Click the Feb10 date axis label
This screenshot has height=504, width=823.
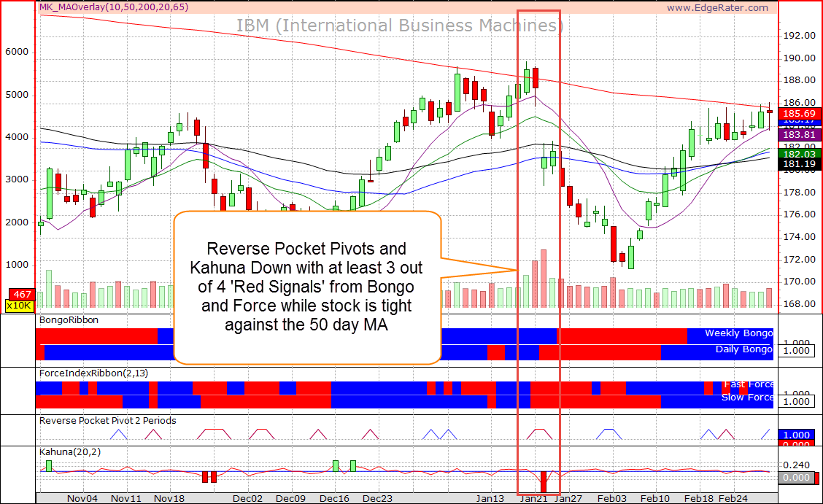pyautogui.click(x=655, y=498)
